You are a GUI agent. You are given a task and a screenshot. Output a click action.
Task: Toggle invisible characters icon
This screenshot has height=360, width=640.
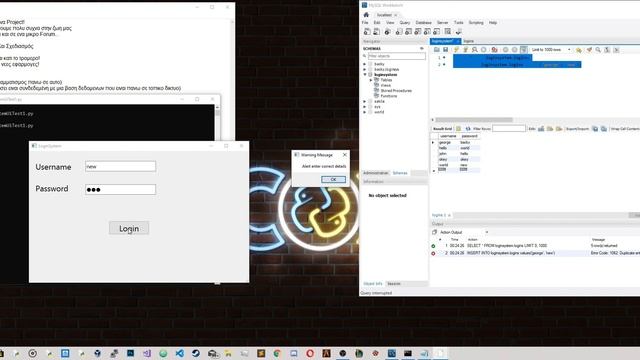607,49
